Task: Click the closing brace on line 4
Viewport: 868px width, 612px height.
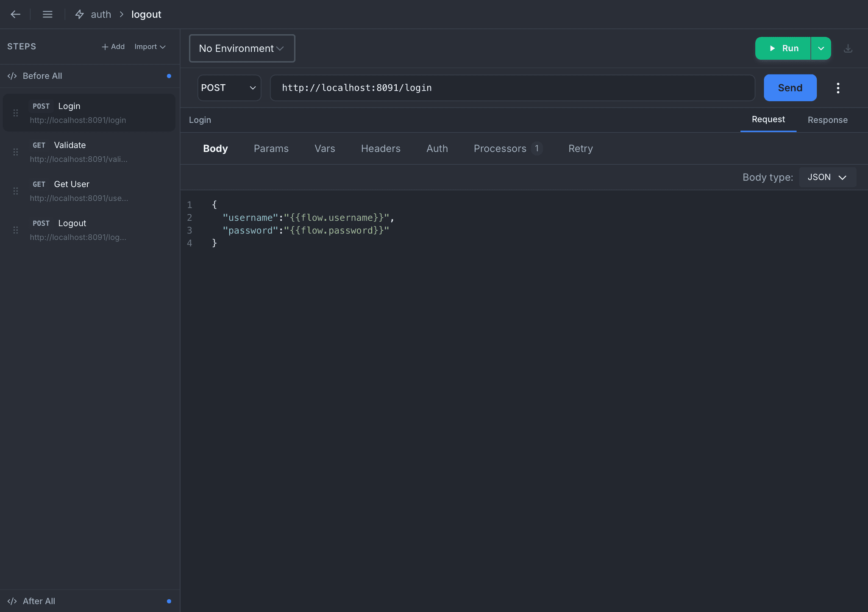Action: 214,243
